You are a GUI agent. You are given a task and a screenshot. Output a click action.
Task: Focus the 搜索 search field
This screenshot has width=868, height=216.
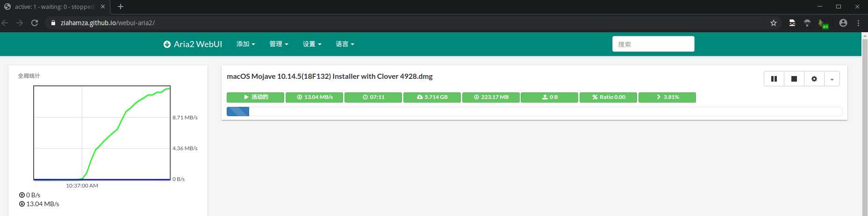653,44
